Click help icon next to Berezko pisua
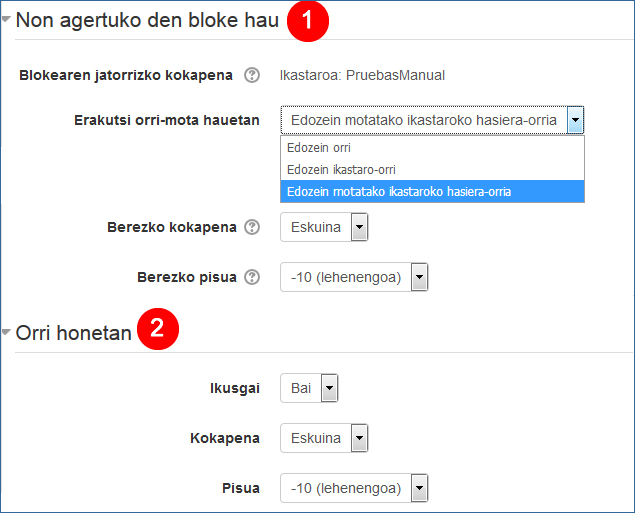This screenshot has width=635, height=513. click(x=252, y=277)
